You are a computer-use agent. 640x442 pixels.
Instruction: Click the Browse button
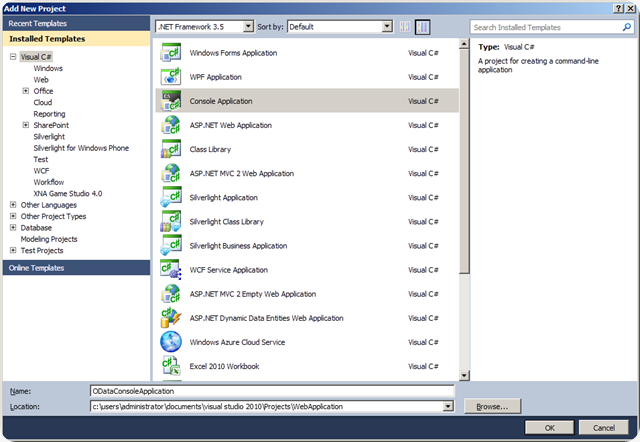(x=491, y=407)
